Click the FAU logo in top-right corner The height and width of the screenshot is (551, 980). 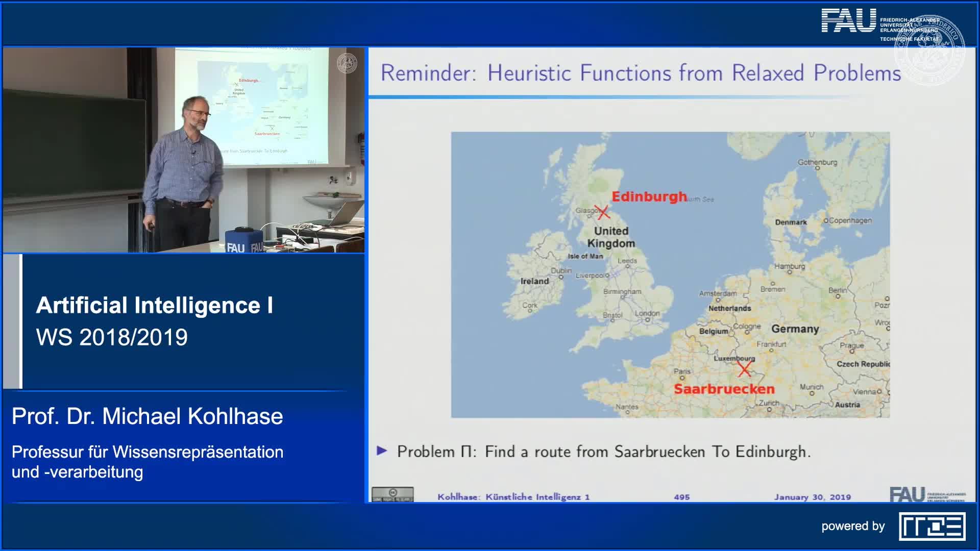coord(848,20)
